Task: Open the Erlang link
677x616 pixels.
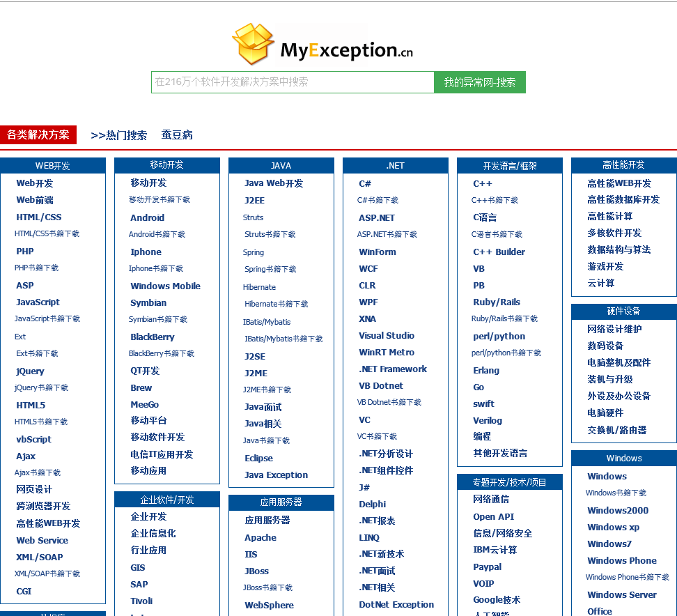Action: [x=486, y=370]
